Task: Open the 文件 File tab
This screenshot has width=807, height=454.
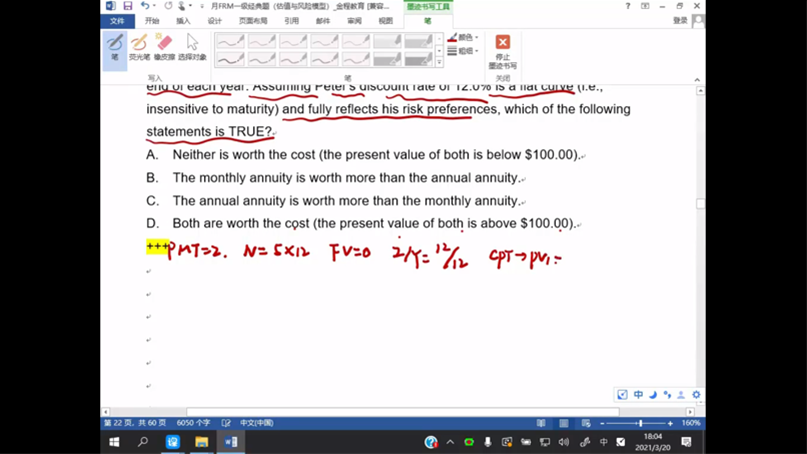Action: [117, 21]
